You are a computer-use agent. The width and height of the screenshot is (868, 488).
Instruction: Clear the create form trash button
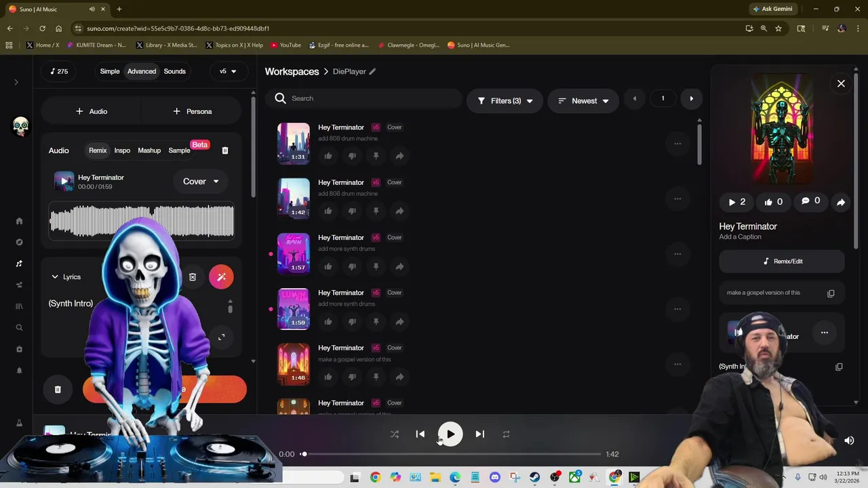coord(58,390)
